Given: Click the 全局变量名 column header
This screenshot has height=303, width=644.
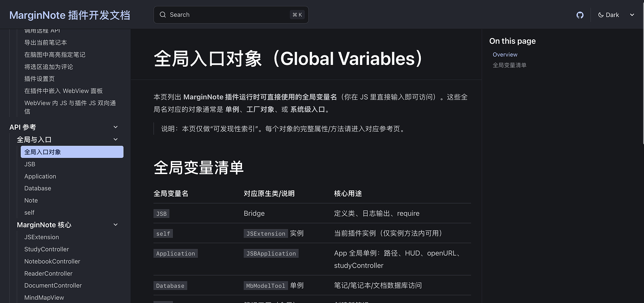Looking at the screenshot, I should pyautogui.click(x=171, y=193).
